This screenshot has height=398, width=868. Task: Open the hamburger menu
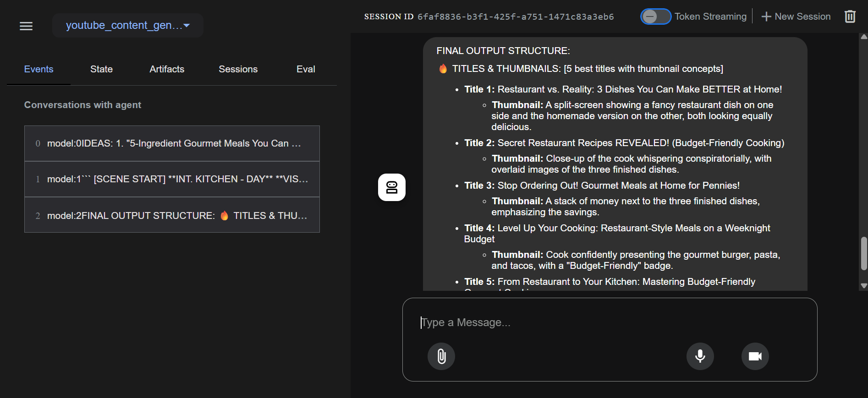point(26,26)
